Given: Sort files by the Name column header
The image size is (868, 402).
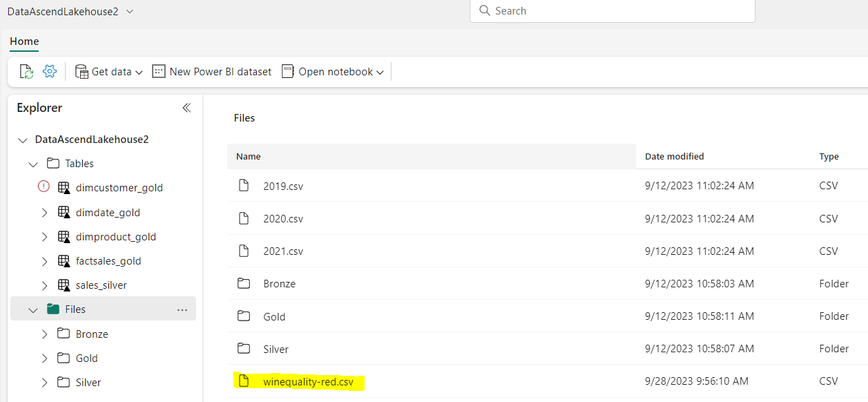Looking at the screenshot, I should [249, 156].
